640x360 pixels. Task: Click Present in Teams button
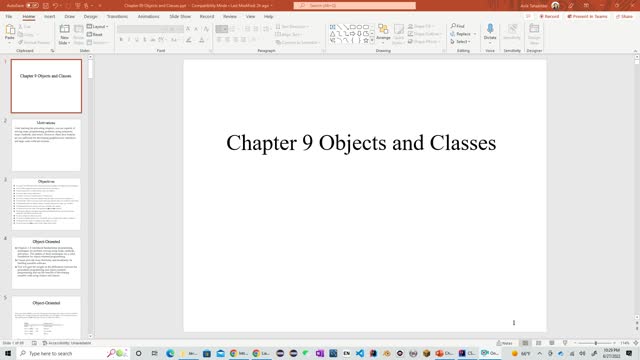[587, 16]
